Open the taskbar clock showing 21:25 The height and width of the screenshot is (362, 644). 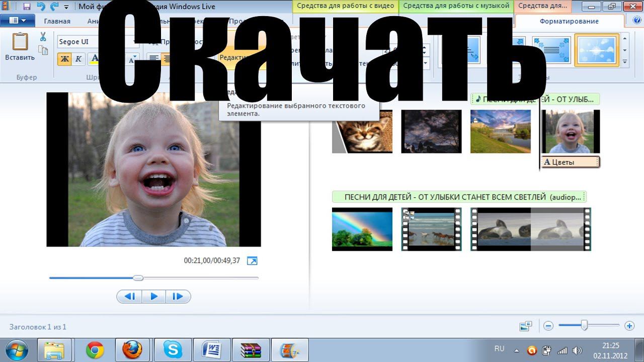tap(610, 350)
